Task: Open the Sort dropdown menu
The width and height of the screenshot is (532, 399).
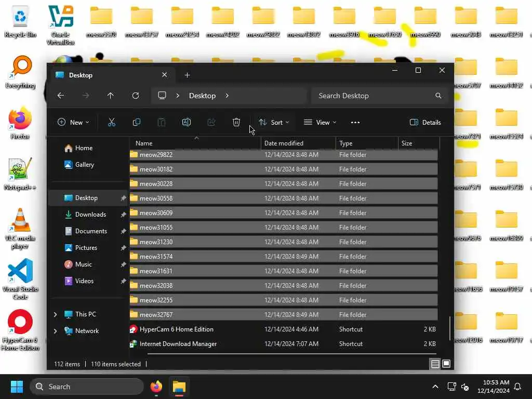Action: pos(274,123)
